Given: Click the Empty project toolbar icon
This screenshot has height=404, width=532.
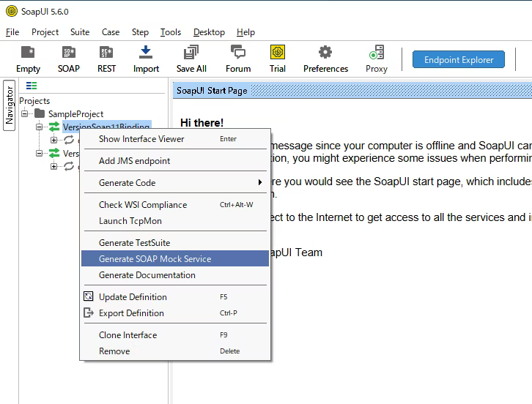Looking at the screenshot, I should [x=28, y=59].
